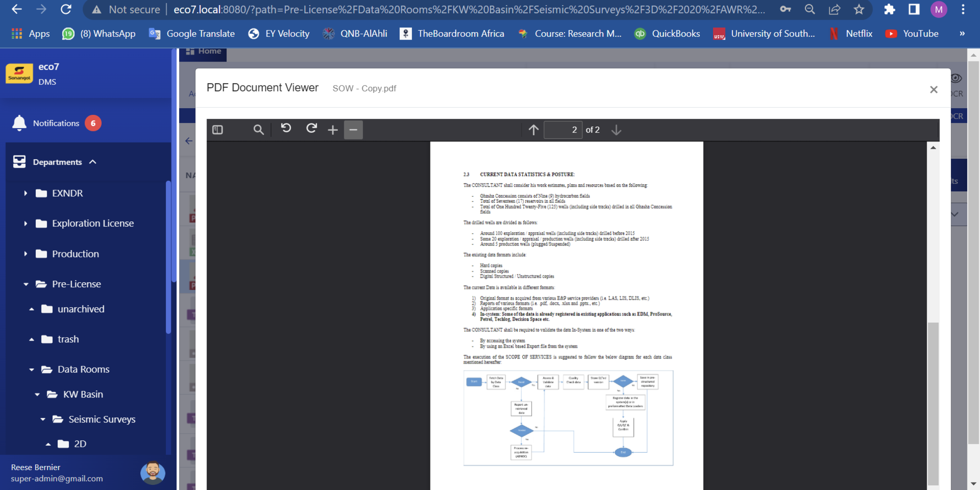Click the sidebar tree scrollbar
The image size is (980, 490).
[x=168, y=257]
